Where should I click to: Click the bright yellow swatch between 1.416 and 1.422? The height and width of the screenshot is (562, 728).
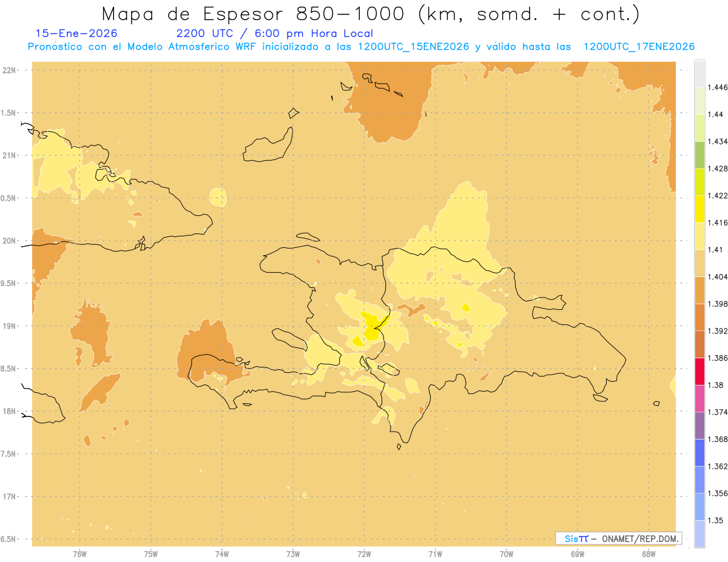699,209
